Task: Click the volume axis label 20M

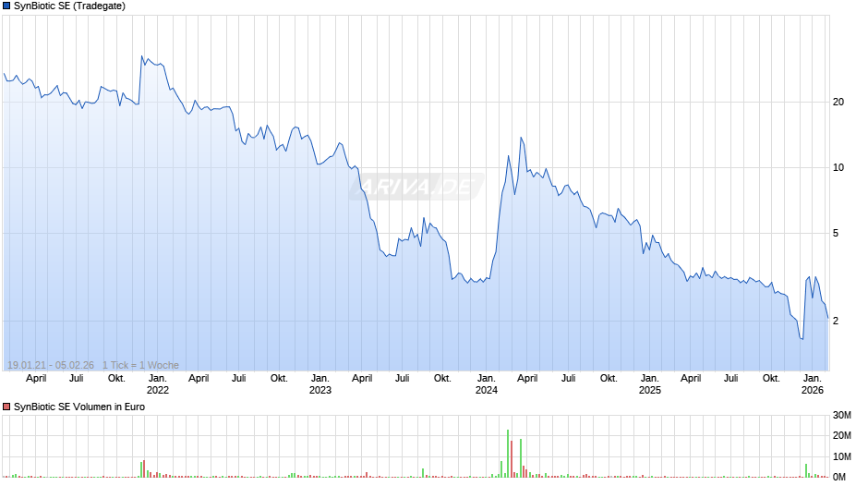Action: [x=841, y=435]
